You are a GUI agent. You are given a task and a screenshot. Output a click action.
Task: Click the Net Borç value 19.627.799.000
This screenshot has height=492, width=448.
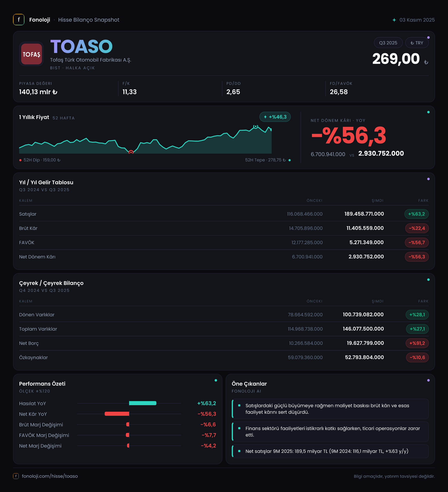(365, 343)
